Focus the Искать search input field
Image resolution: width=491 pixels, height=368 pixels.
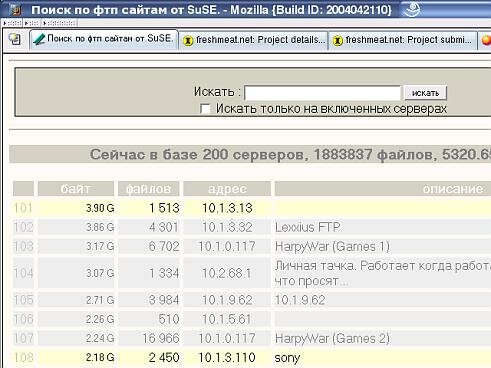(322, 93)
